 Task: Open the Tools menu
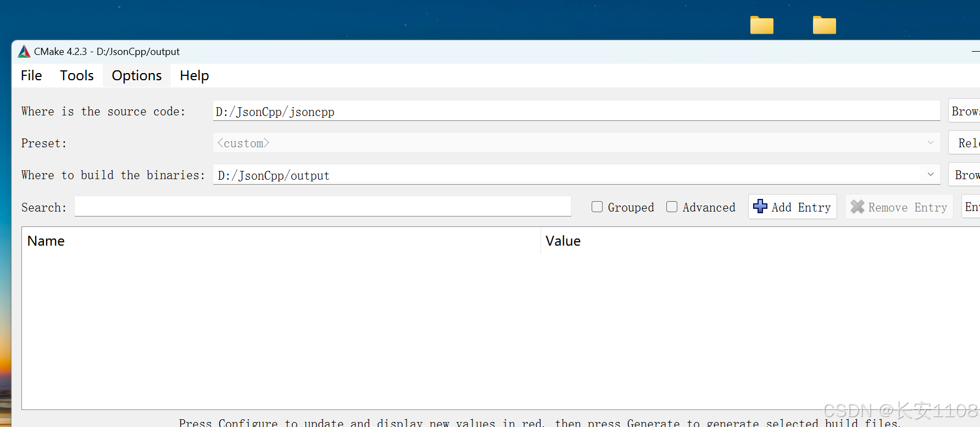coord(77,75)
